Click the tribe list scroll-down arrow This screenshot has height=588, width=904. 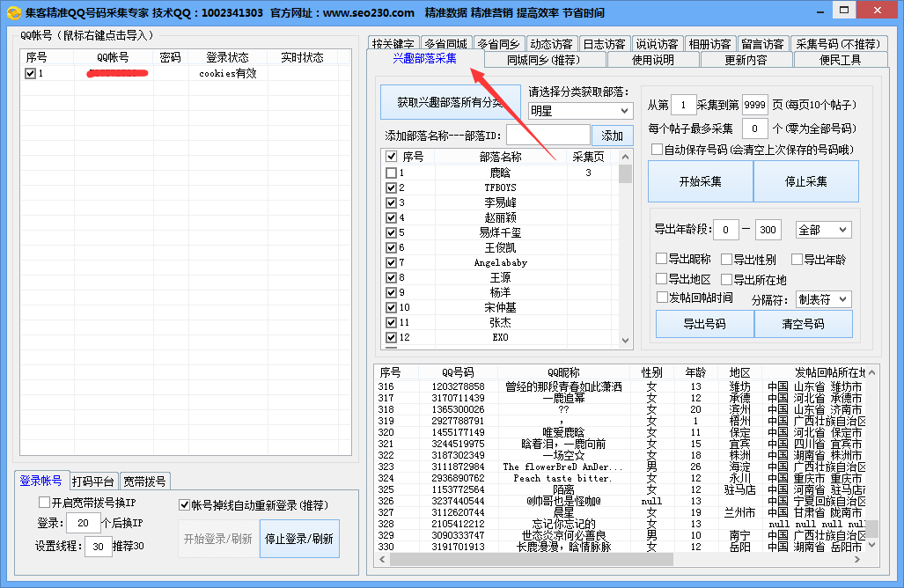pos(625,340)
